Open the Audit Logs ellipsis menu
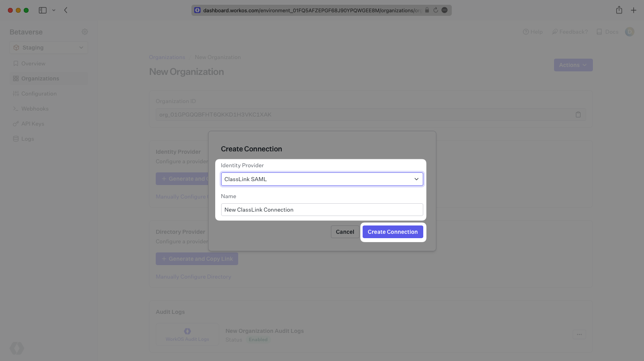The width and height of the screenshot is (644, 361). pos(579,334)
